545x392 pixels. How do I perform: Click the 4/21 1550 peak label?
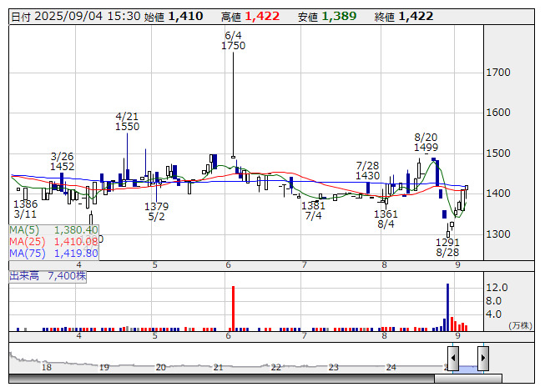(x=127, y=121)
